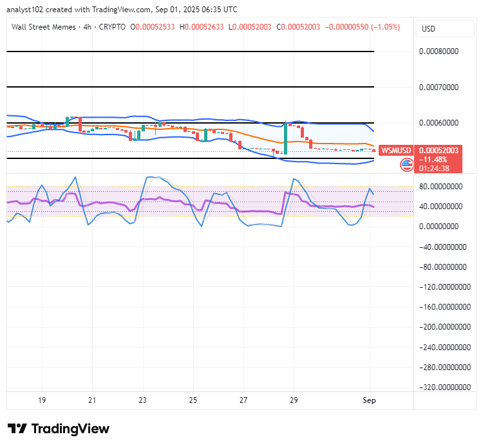Click the US flag icon on price axis
The image size is (483, 448).
pyautogui.click(x=406, y=165)
